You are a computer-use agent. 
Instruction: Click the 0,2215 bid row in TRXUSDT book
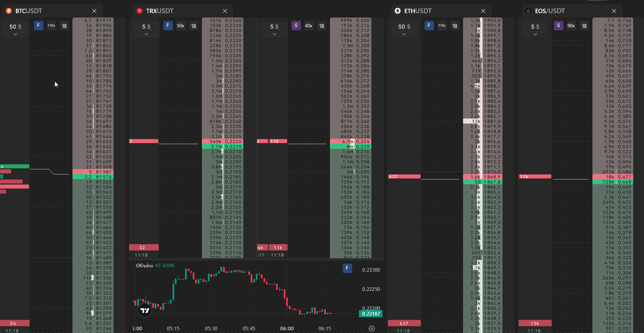tap(222, 146)
